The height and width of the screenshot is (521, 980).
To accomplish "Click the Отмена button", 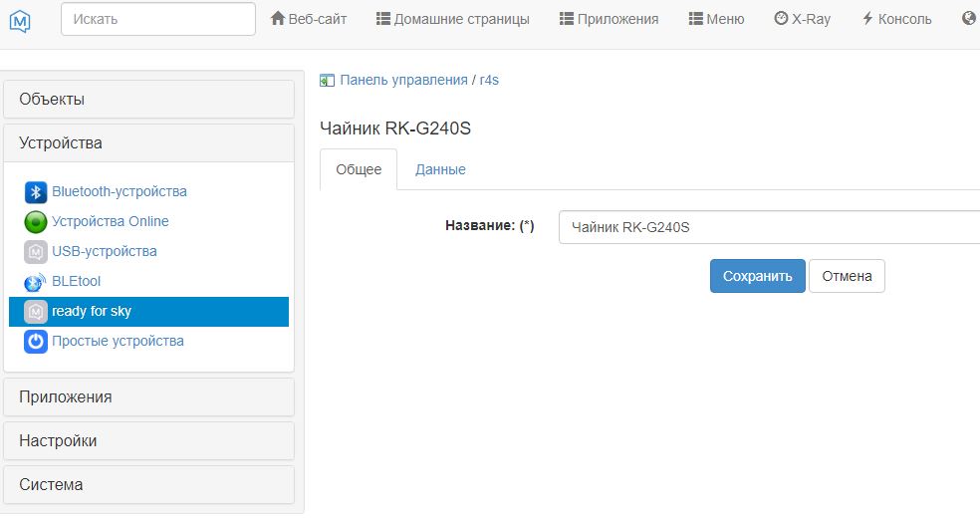I will point(847,276).
